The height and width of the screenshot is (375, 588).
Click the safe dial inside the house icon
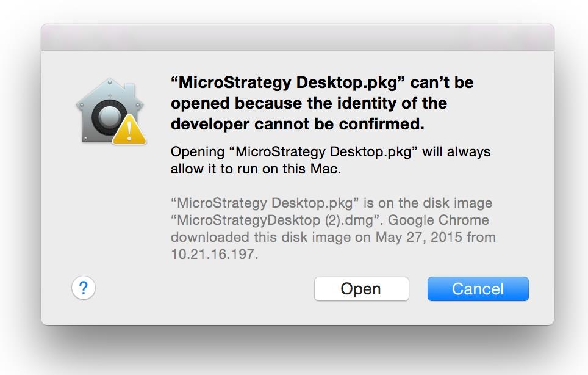coord(109,117)
